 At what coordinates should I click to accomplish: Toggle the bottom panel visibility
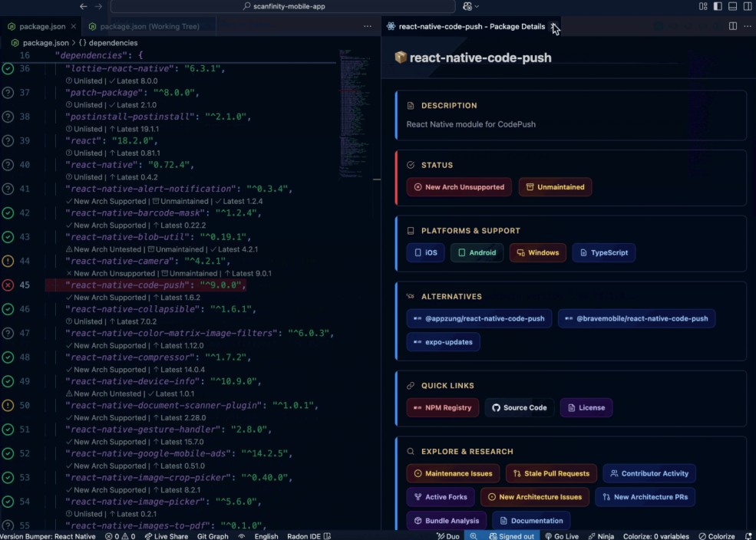tap(732, 6)
